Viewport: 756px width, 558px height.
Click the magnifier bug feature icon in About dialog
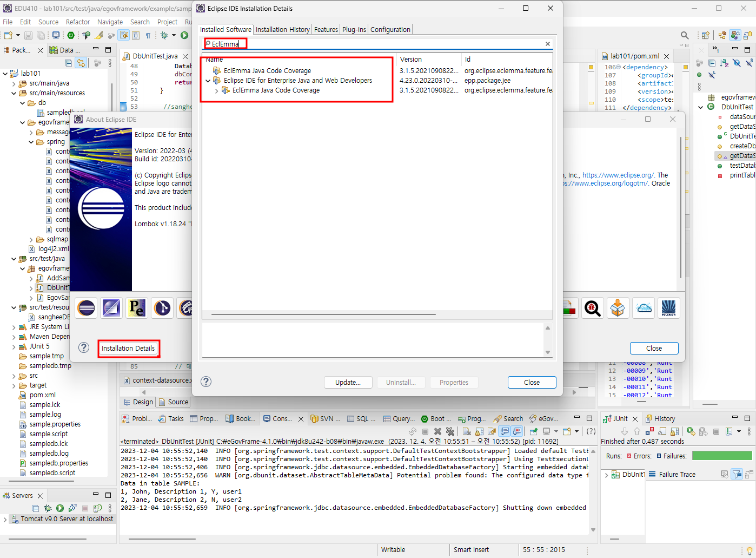click(593, 308)
